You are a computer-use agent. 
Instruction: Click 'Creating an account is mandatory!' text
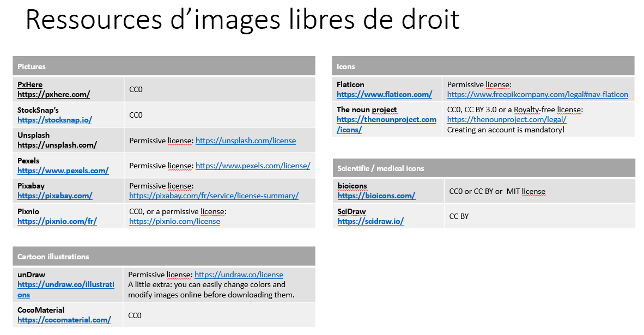[x=506, y=130]
